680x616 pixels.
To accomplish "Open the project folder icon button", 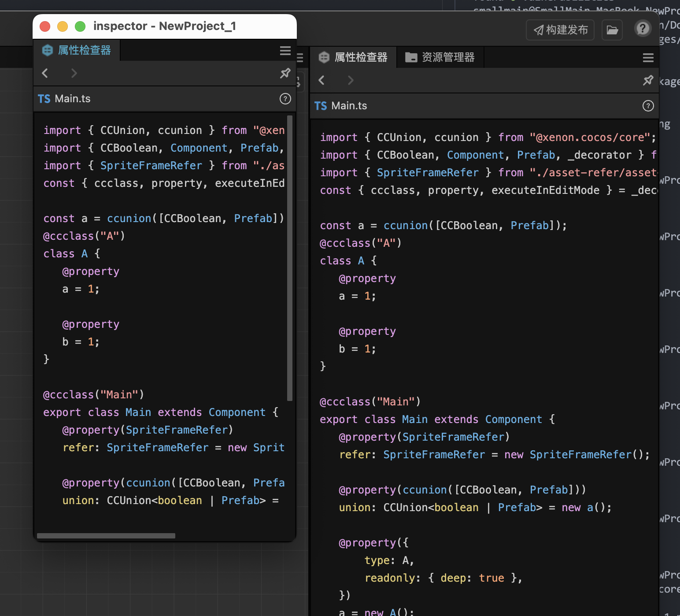I will point(612,30).
